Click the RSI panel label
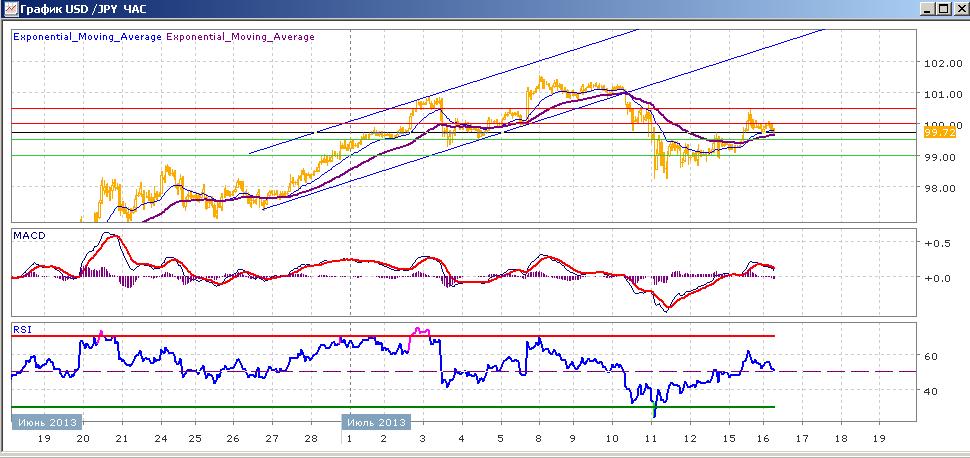This screenshot has height=458, width=970. [x=22, y=330]
